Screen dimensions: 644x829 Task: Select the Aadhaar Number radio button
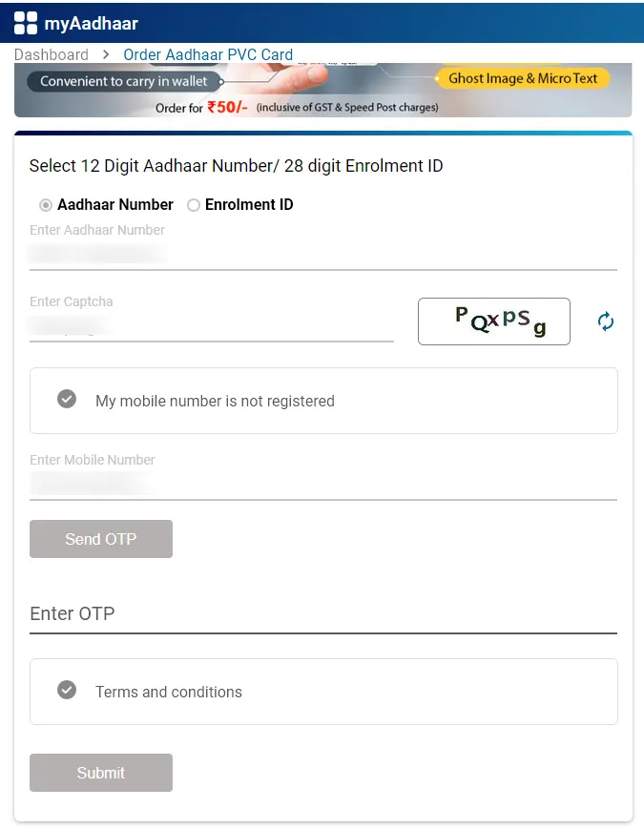(x=46, y=205)
